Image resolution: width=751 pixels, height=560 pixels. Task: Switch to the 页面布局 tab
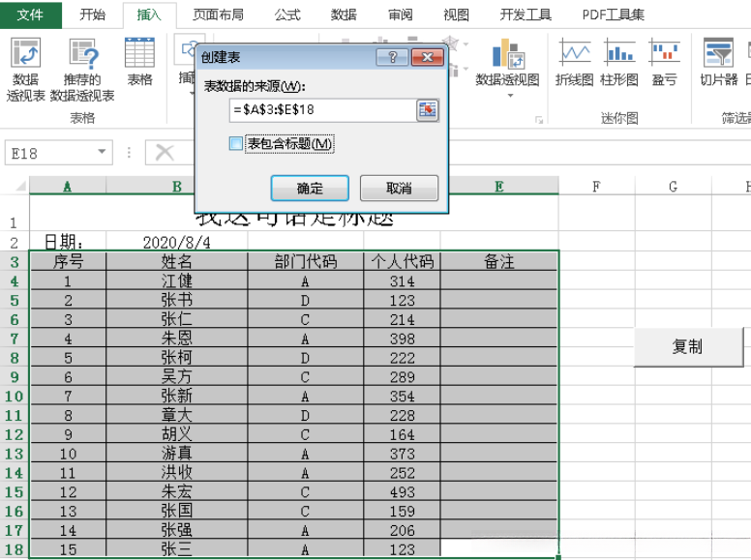(x=218, y=15)
